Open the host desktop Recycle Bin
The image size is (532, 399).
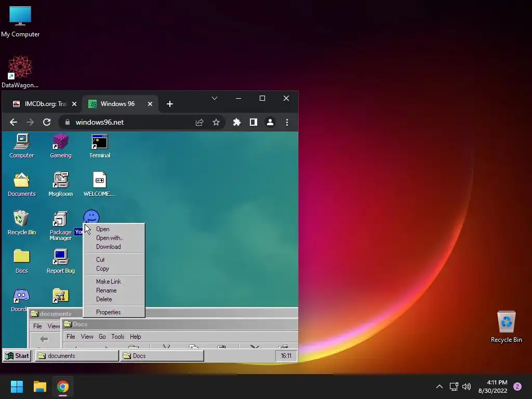506,327
